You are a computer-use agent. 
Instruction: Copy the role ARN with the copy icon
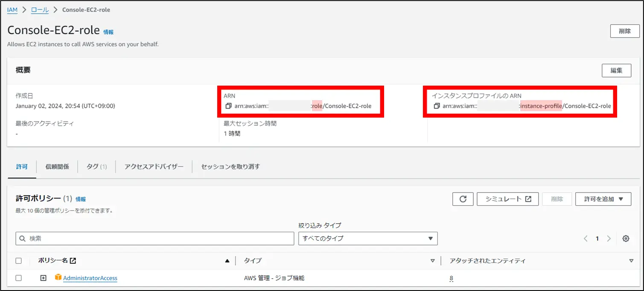[x=229, y=106]
